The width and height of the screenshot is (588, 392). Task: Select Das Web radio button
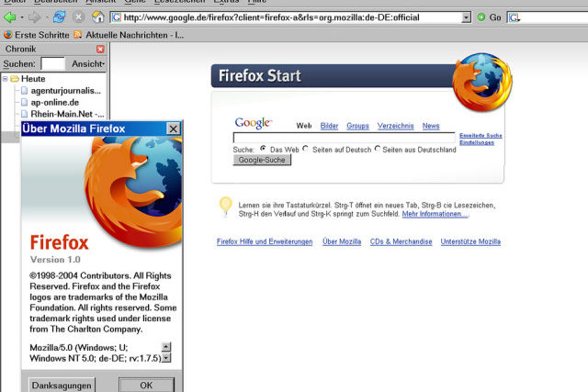coord(264,149)
